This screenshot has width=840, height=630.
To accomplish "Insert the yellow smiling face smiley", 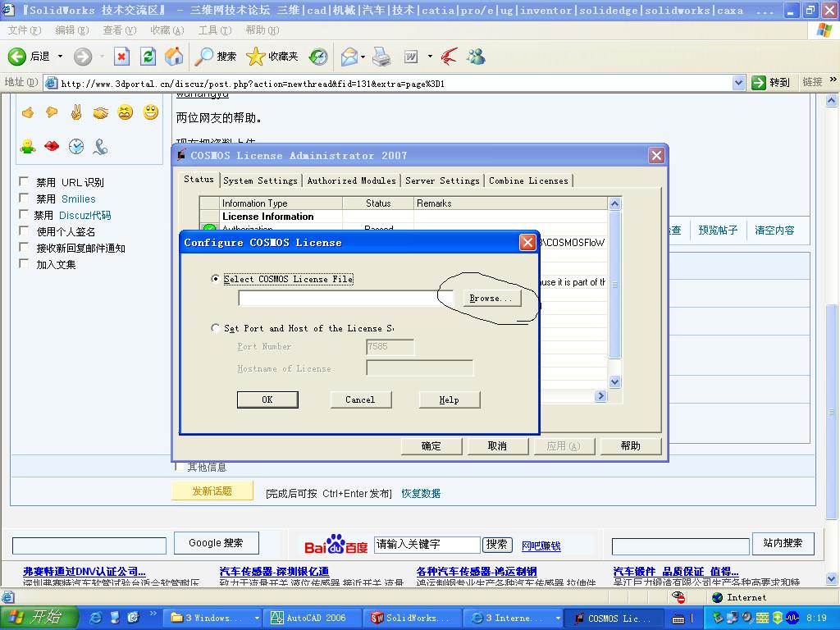I will 151,112.
